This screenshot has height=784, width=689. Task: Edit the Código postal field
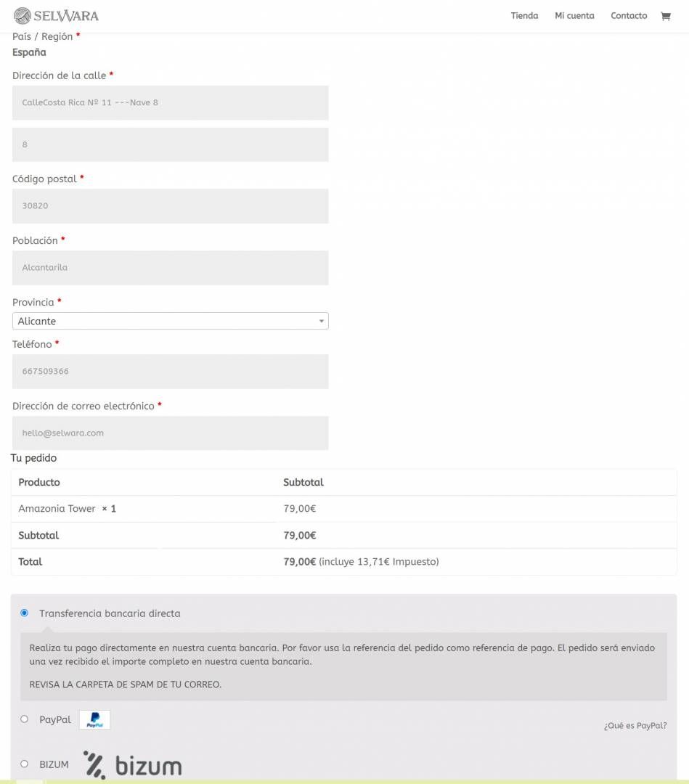pos(171,206)
